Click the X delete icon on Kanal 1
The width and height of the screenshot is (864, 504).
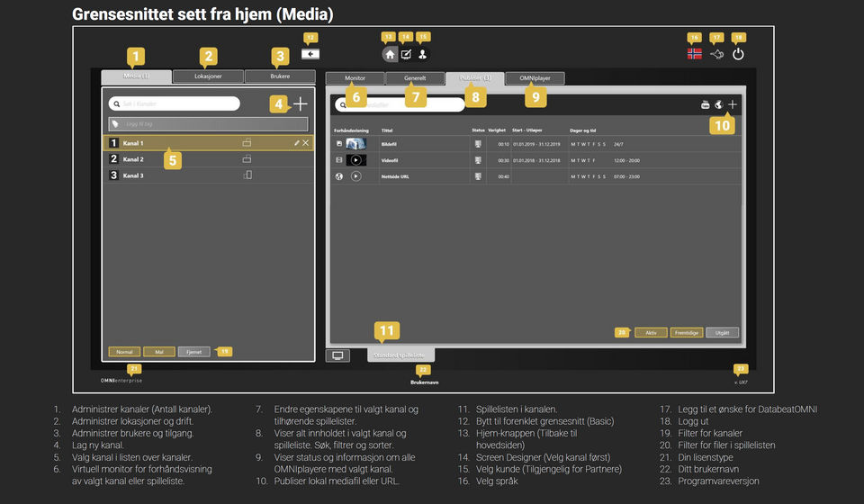coord(306,143)
